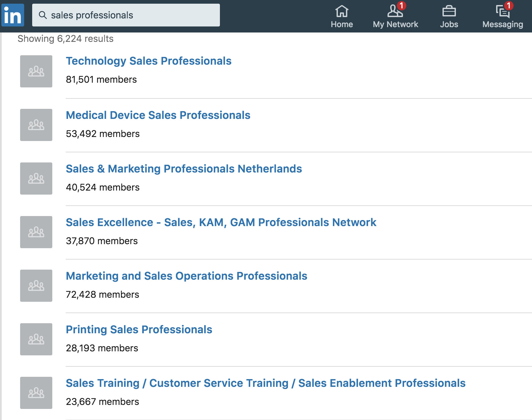
Task: Select the '37,870 members' text
Action: click(x=102, y=241)
